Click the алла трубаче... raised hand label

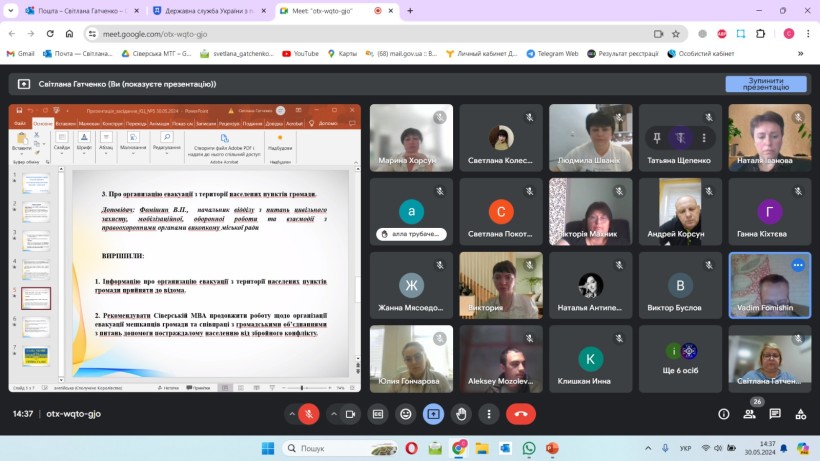pos(411,234)
